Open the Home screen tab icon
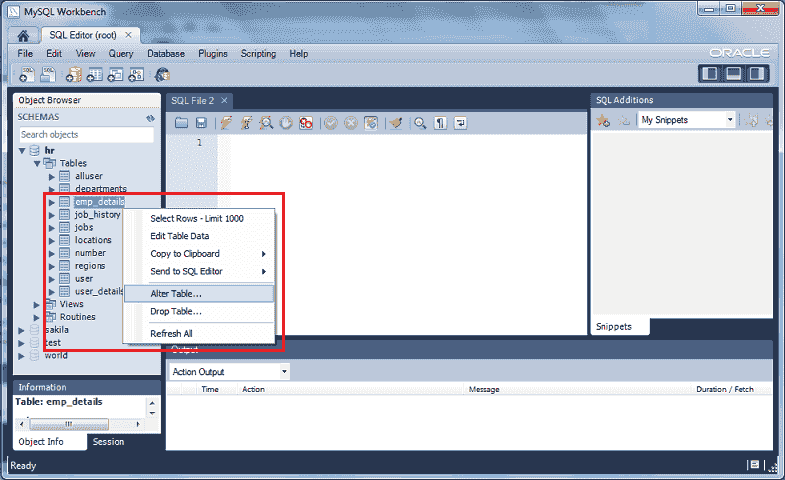The height and width of the screenshot is (480, 785). pos(23,36)
